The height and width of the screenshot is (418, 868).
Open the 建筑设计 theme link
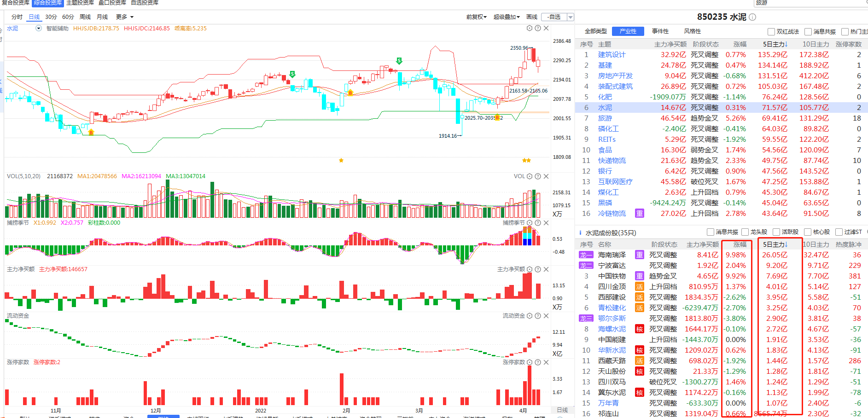click(x=612, y=55)
